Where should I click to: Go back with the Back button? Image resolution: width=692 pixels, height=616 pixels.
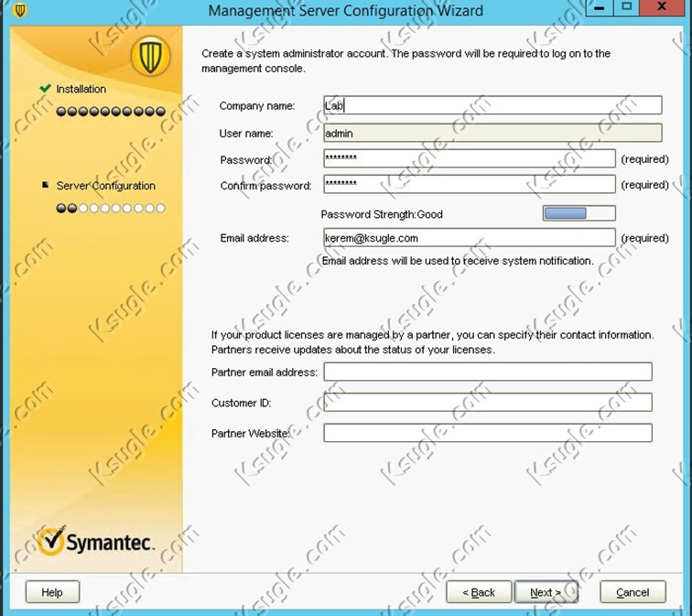479,591
